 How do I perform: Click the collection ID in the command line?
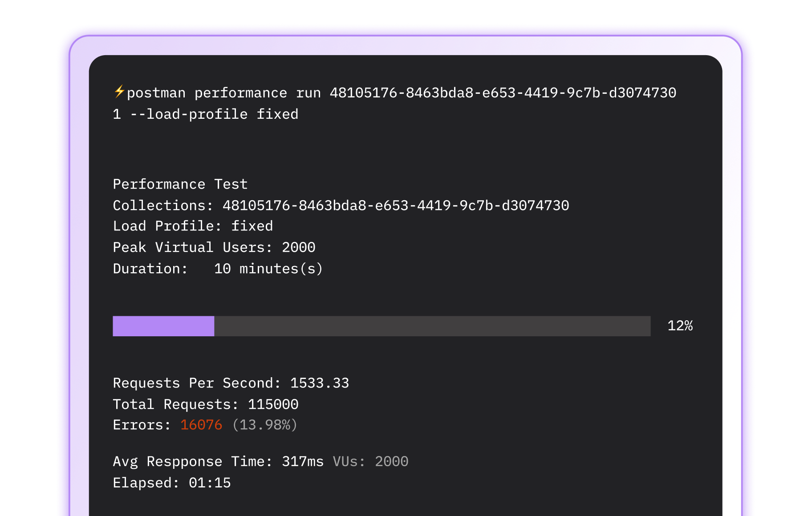coord(503,93)
